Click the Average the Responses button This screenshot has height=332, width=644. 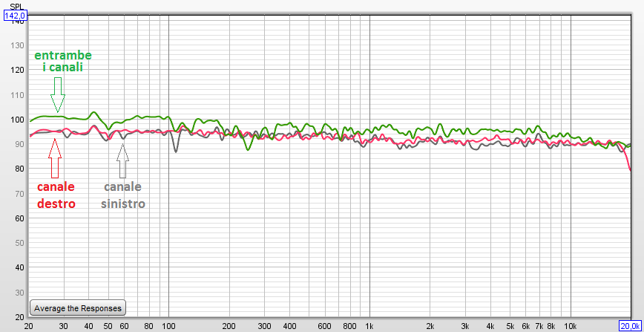click(78, 307)
